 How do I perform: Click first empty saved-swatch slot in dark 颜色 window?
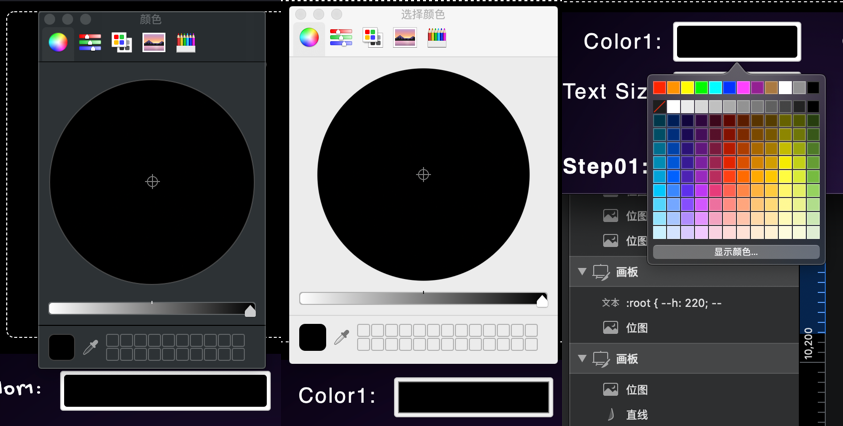pos(112,340)
